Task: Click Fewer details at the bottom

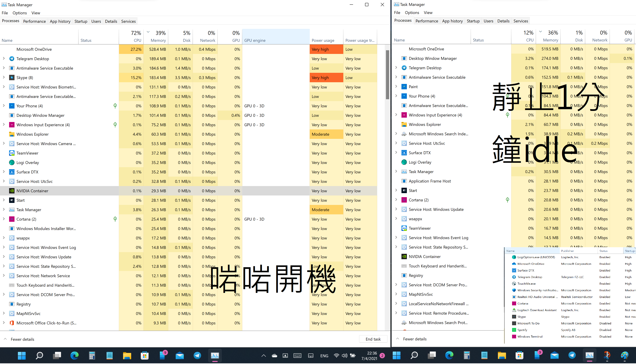Action: click(x=22, y=339)
